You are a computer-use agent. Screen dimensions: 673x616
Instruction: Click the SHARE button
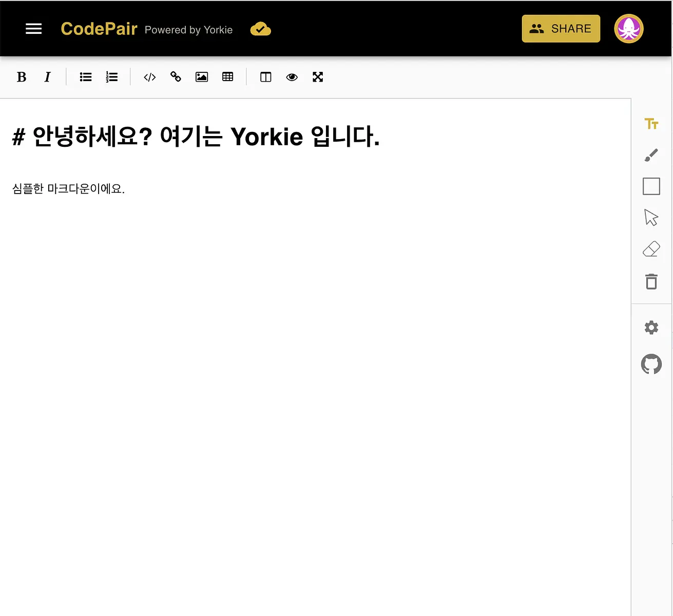[561, 29]
